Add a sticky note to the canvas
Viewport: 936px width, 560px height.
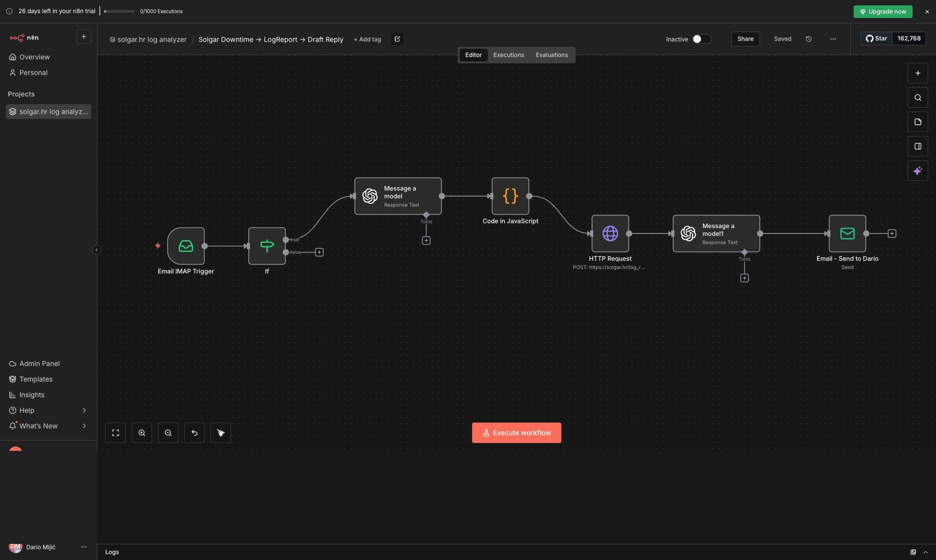(x=918, y=122)
